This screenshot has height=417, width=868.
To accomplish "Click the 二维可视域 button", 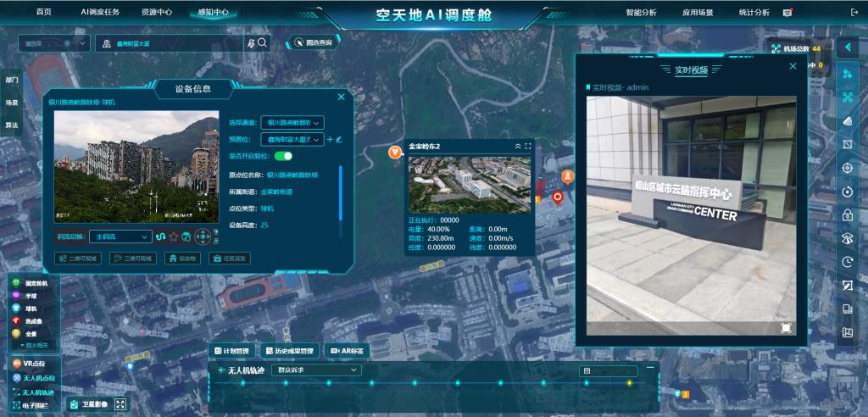I will click(77, 258).
